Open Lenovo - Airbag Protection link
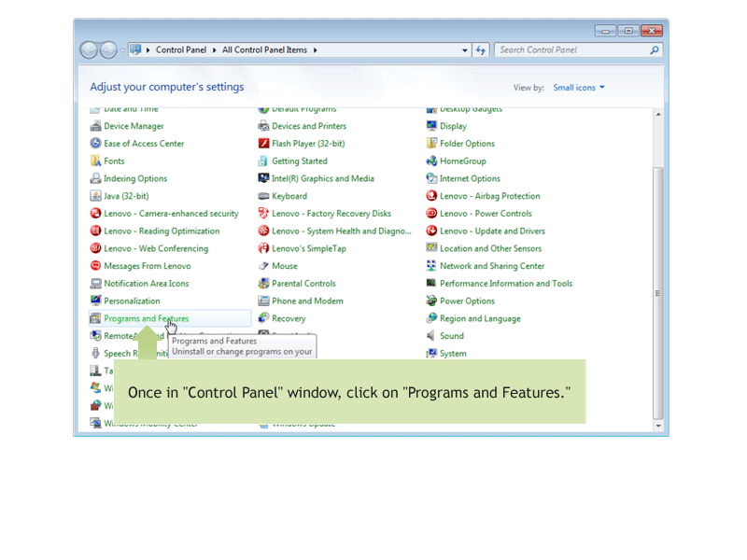This screenshot has width=747, height=560. click(x=490, y=196)
